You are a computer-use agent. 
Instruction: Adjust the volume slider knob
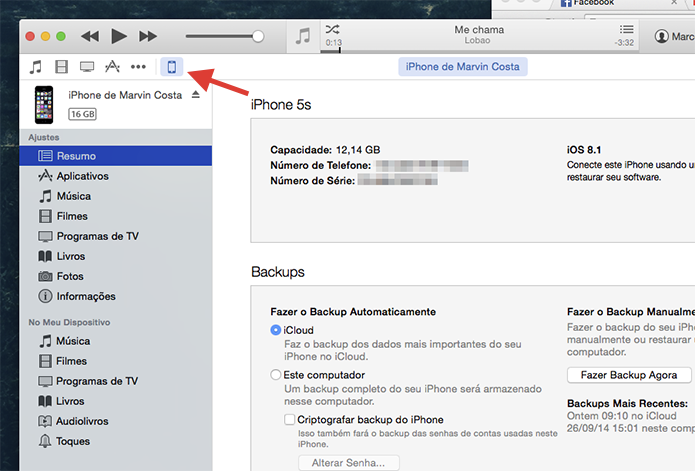(x=258, y=36)
